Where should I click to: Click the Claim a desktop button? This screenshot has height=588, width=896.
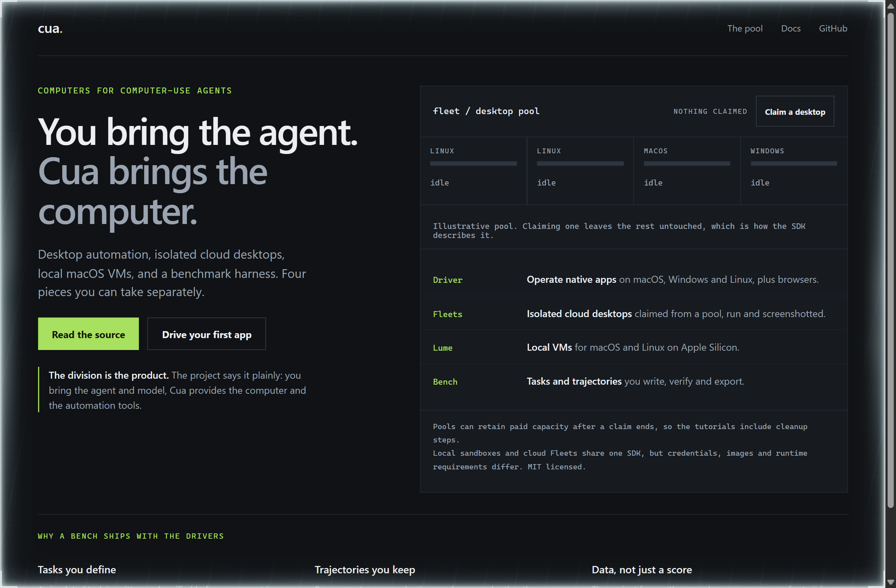[795, 111]
